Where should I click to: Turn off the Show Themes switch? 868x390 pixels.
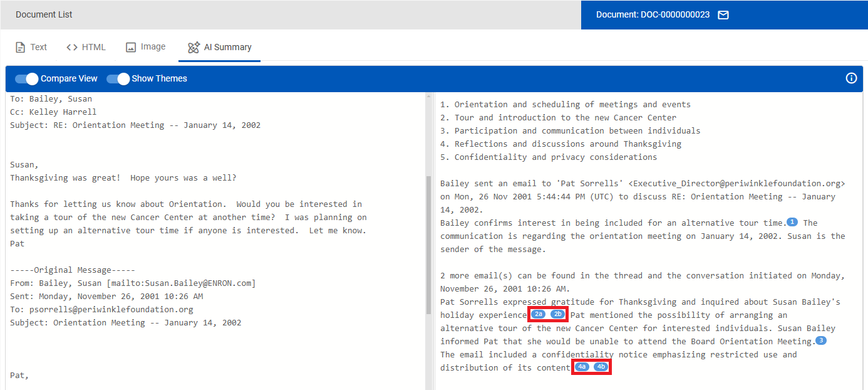(118, 78)
